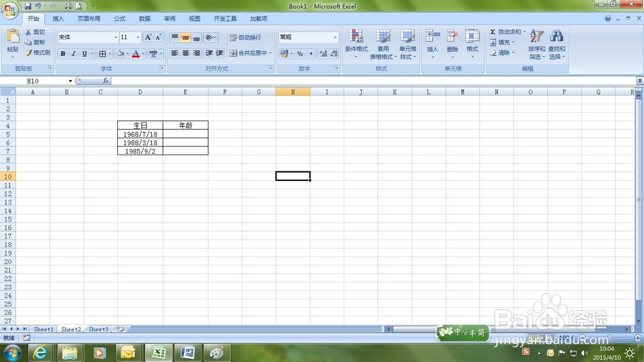Switch to the Sheet2 worksheet tab
The image size is (644, 362).
pyautogui.click(x=71, y=329)
